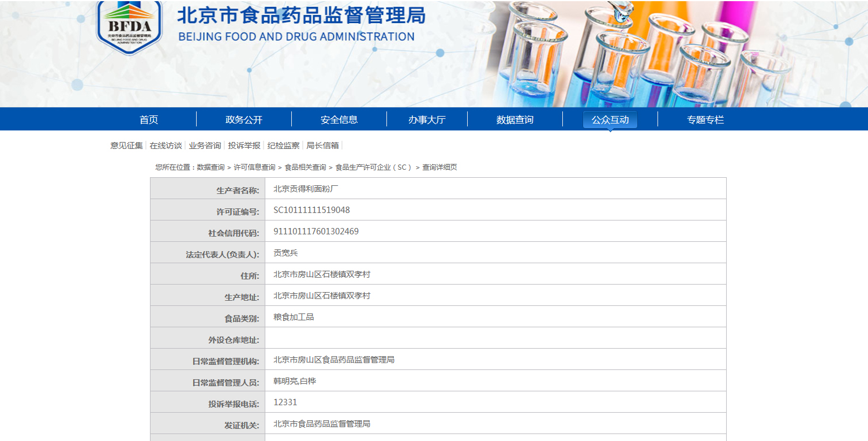Viewport: 868px width, 441px height.
Task: Select license number SC10111111519048
Action: (311, 210)
